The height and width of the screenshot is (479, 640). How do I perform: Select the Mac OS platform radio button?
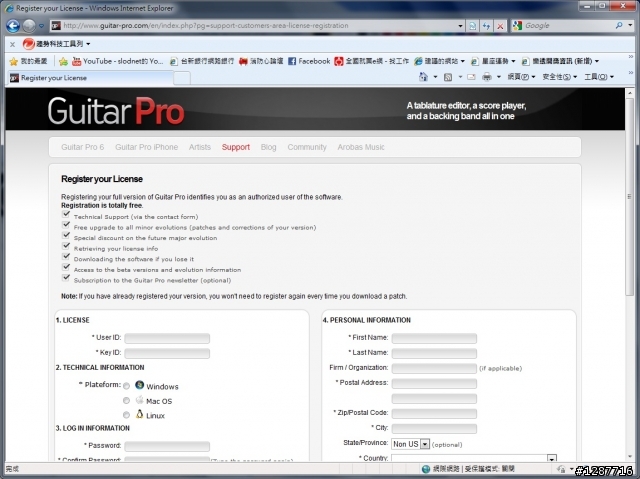[x=127, y=401]
